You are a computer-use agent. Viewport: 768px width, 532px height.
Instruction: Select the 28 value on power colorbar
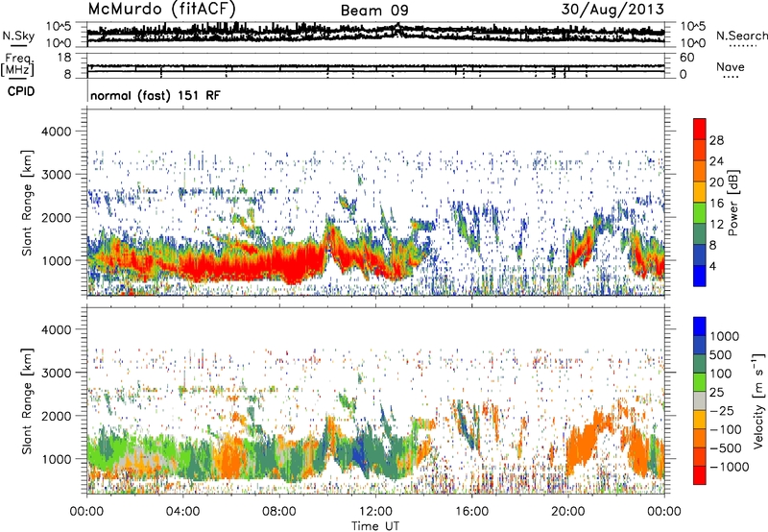[x=716, y=140]
